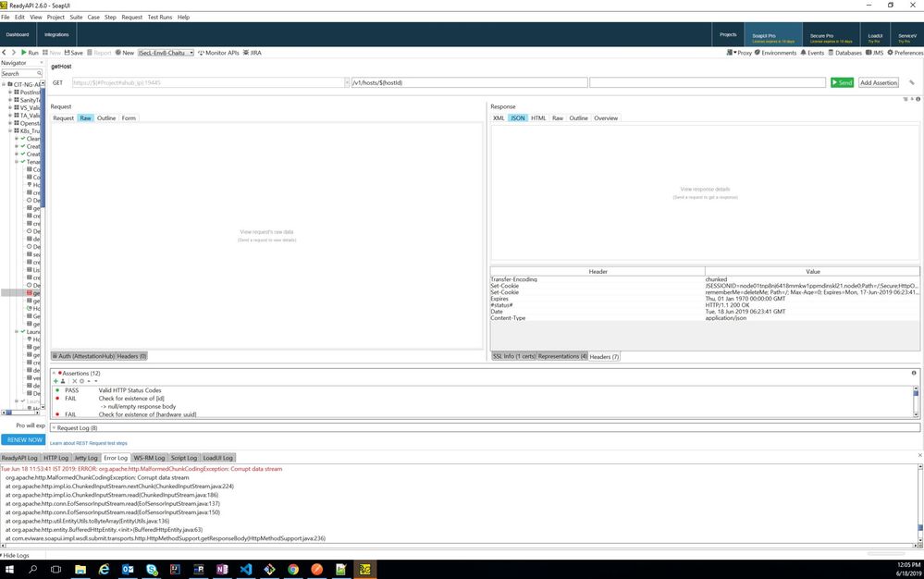Screen dimensions: 924x579
Task: Click into the resource path field
Action: point(468,82)
